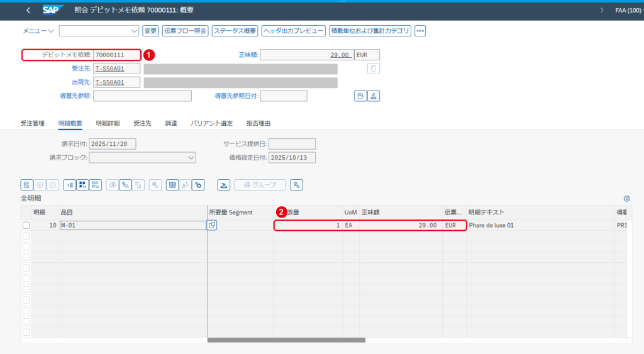644x354 pixels.
Task: Click the M-01 material cell
Action: [x=133, y=225]
